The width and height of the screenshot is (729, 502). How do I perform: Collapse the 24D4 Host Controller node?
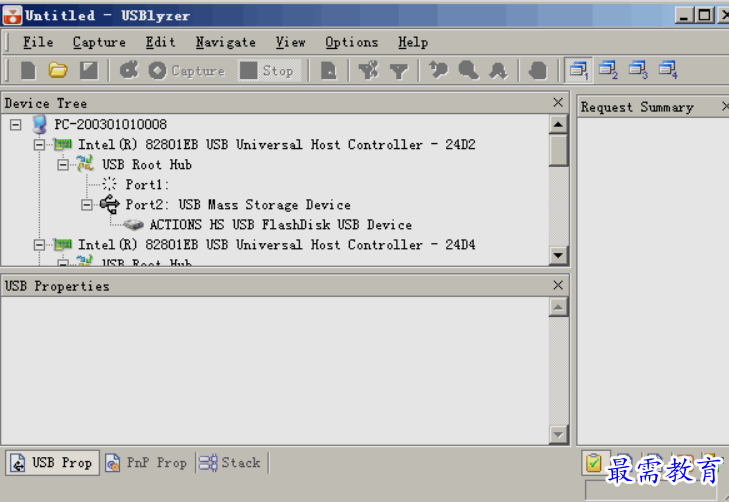pos(40,244)
